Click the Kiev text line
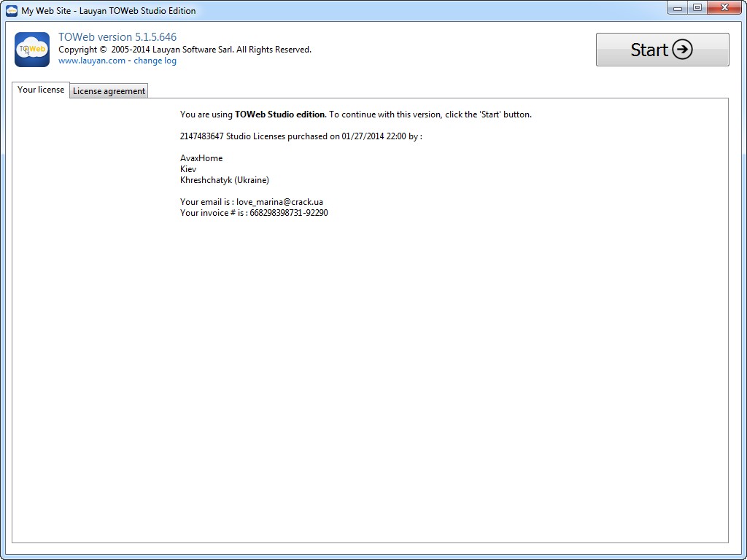 188,169
